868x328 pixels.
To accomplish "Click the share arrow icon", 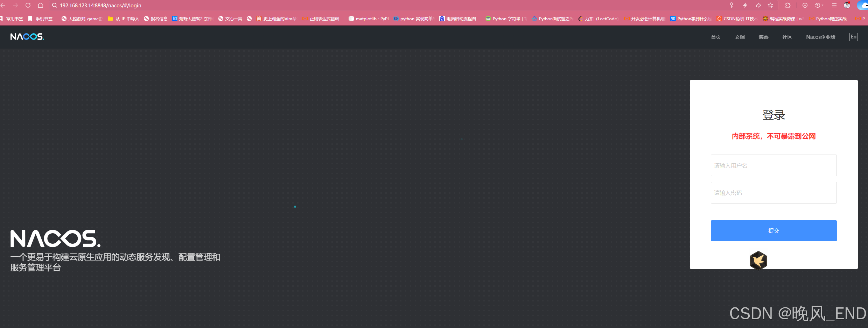I will tap(758, 5).
